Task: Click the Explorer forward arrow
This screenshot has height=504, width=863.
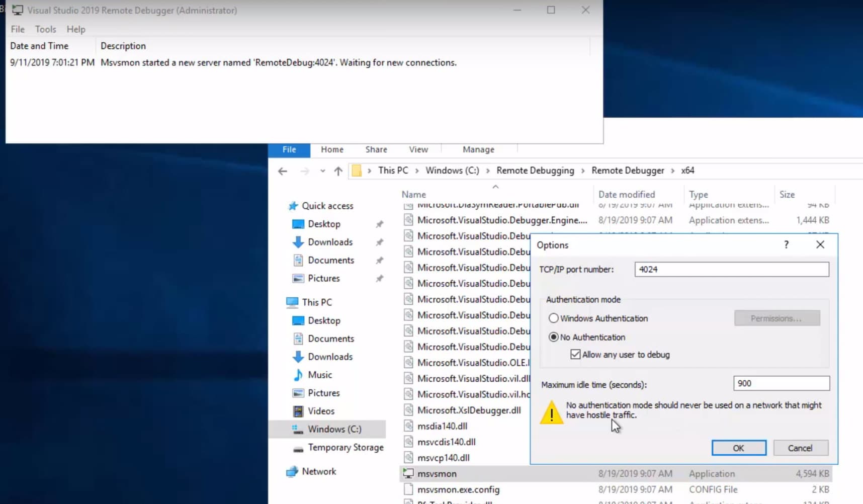Action: point(305,171)
